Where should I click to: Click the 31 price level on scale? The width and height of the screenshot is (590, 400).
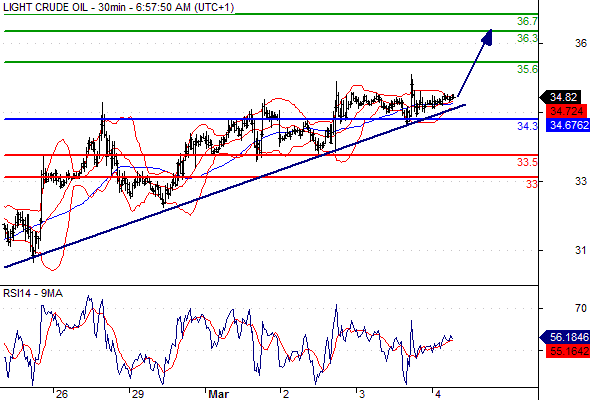581,250
